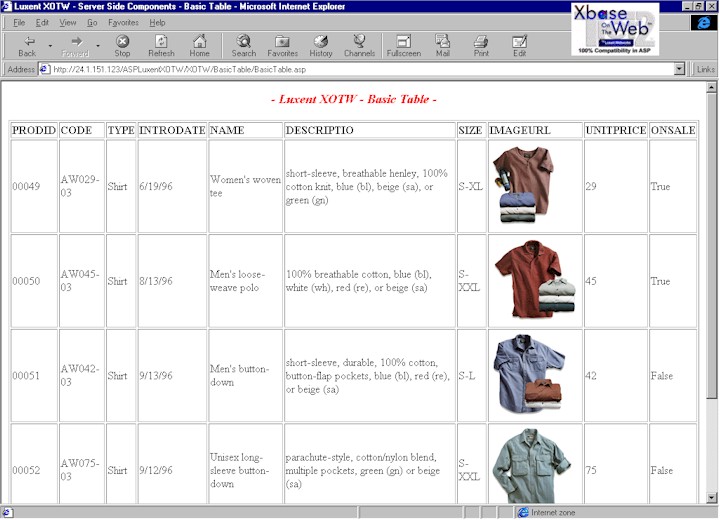
Task: Stop loading the page
Action: [122, 46]
